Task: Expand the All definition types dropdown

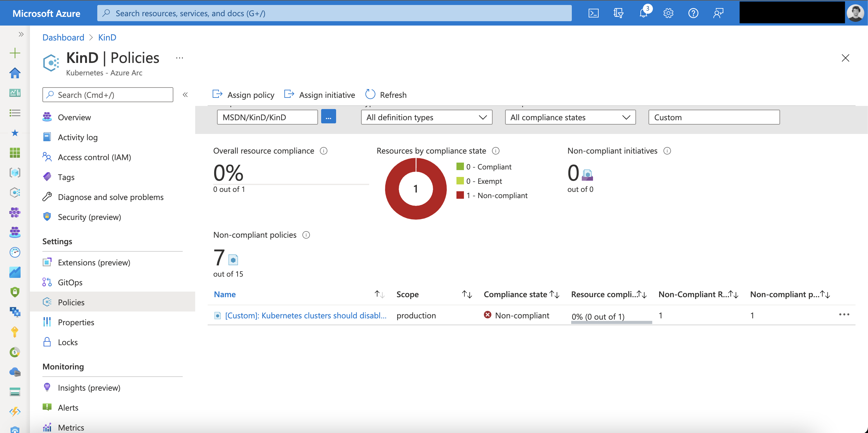Action: pos(426,117)
